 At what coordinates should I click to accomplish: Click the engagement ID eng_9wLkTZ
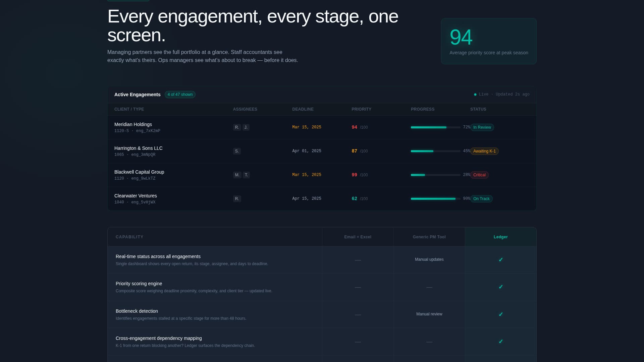(143, 179)
